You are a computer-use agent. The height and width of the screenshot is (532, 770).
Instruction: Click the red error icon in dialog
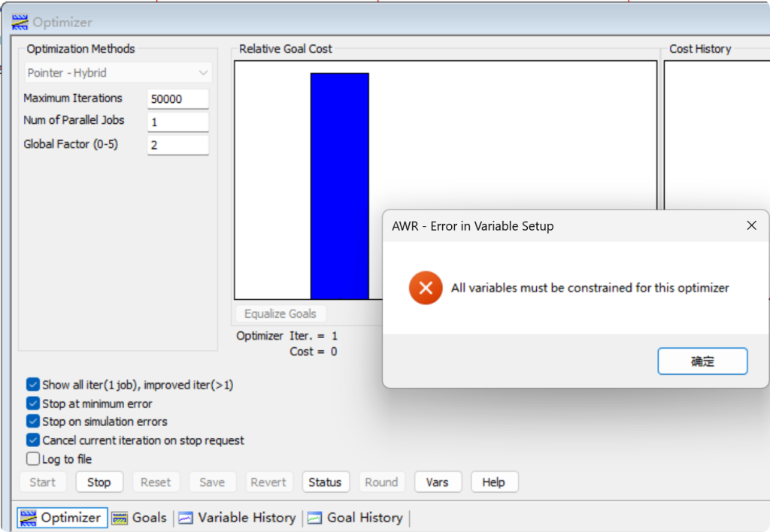pos(425,288)
